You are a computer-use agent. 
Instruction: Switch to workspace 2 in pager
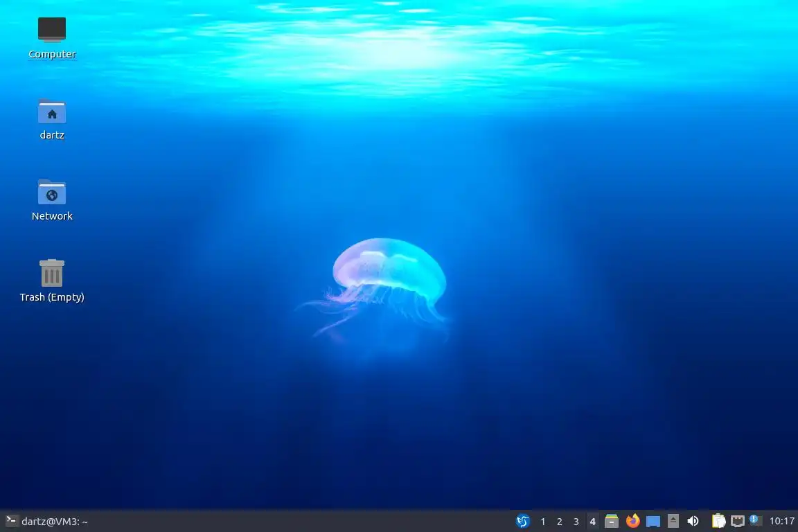point(559,522)
